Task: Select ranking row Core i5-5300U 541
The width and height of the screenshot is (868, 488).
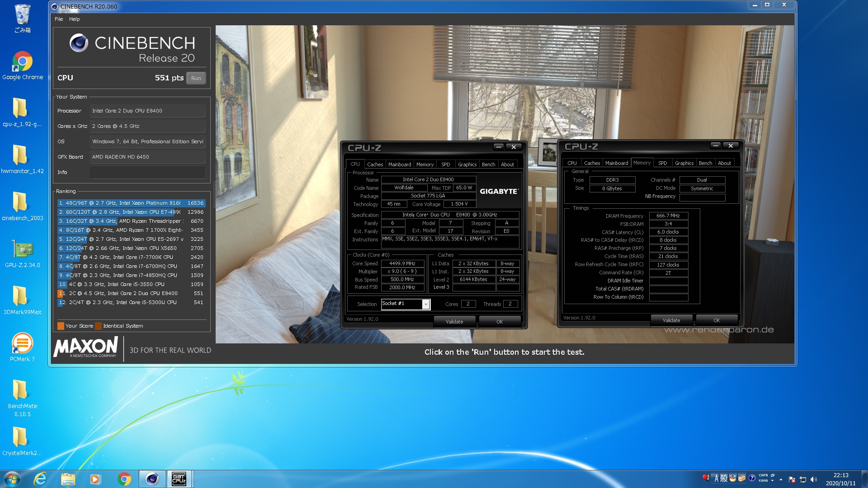Action: [131, 303]
